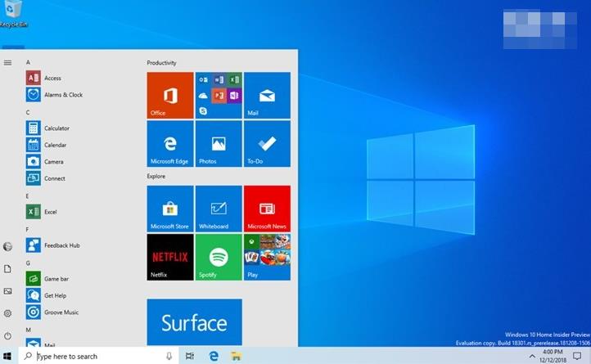Open the Mail tile in Productivity

267,96
